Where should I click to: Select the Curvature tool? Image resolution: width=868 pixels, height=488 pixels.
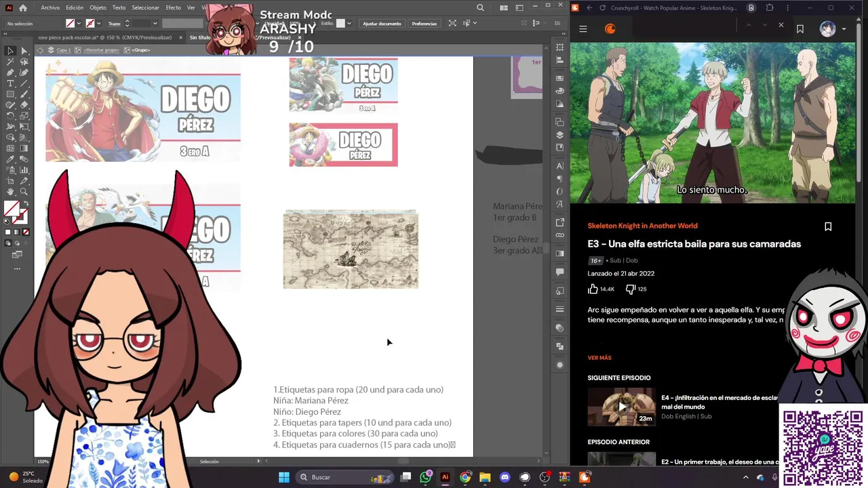pyautogui.click(x=24, y=73)
